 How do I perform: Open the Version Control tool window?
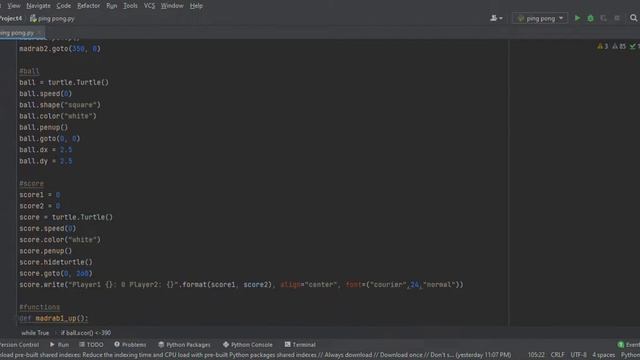pos(19,345)
